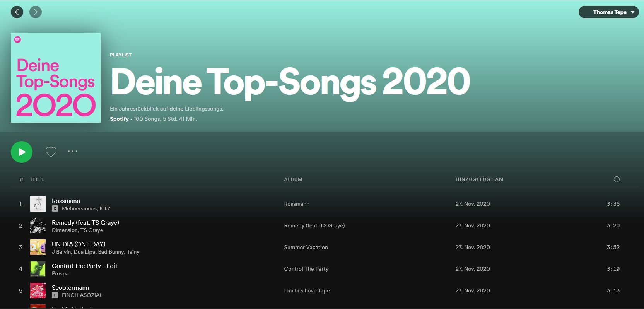
Task: Select the UN DIA (ONE DAY) song title
Action: point(79,244)
